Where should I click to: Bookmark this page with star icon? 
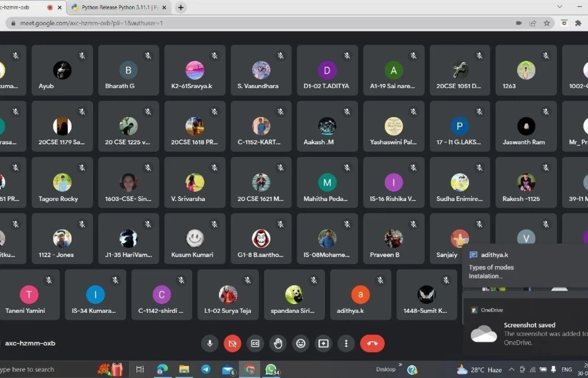(x=547, y=23)
